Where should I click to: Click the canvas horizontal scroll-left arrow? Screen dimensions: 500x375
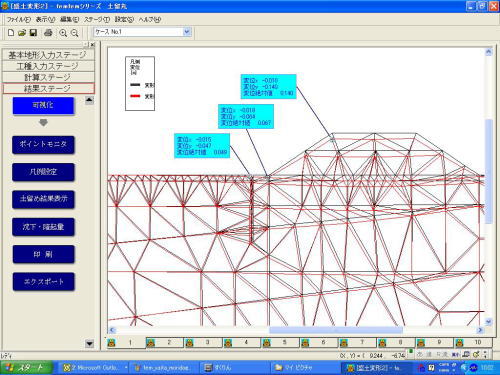(112, 330)
